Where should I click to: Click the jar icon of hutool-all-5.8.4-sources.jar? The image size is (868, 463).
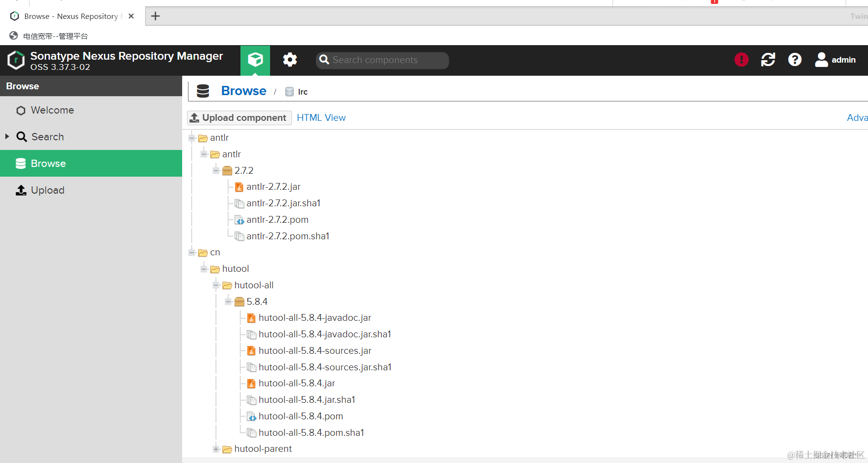tap(251, 351)
